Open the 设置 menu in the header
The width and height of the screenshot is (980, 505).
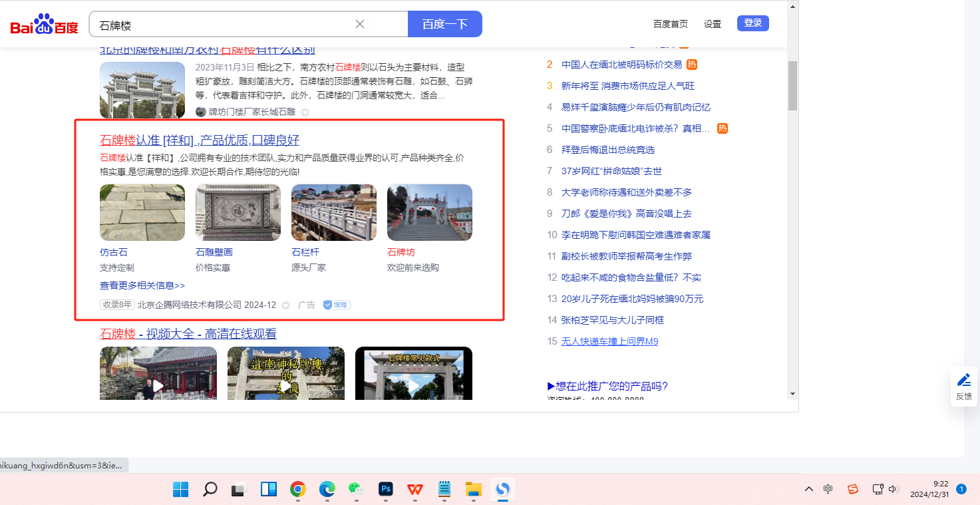click(x=713, y=24)
